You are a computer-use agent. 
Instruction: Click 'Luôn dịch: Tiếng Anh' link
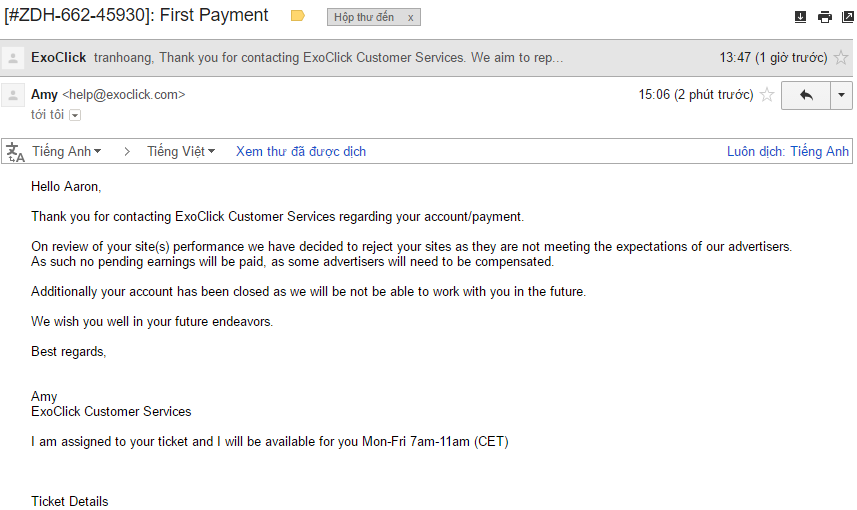tap(788, 152)
